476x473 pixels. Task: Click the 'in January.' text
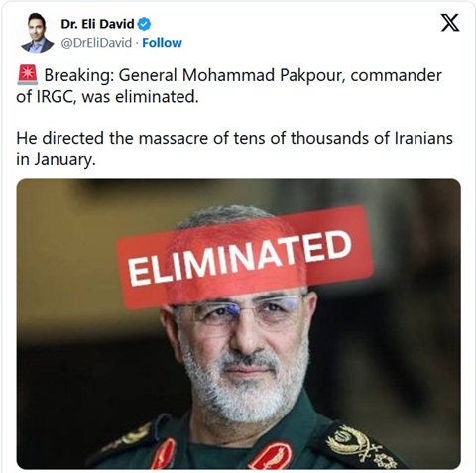pos(56,160)
